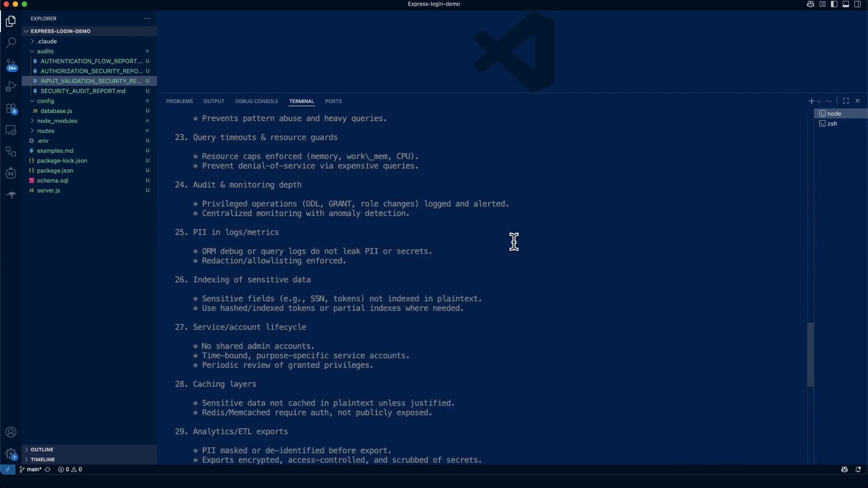Click the main* git branch in status bar
868x488 pixels.
point(30,469)
